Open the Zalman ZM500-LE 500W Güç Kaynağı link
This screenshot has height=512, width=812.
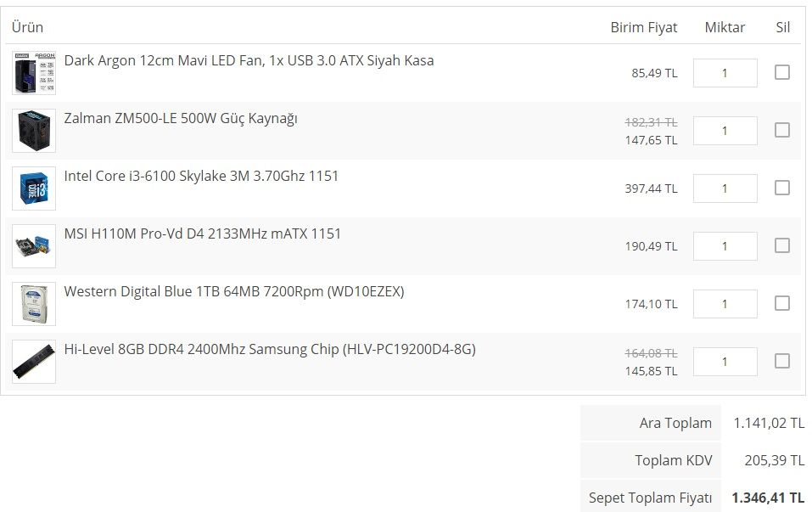pyautogui.click(x=181, y=118)
